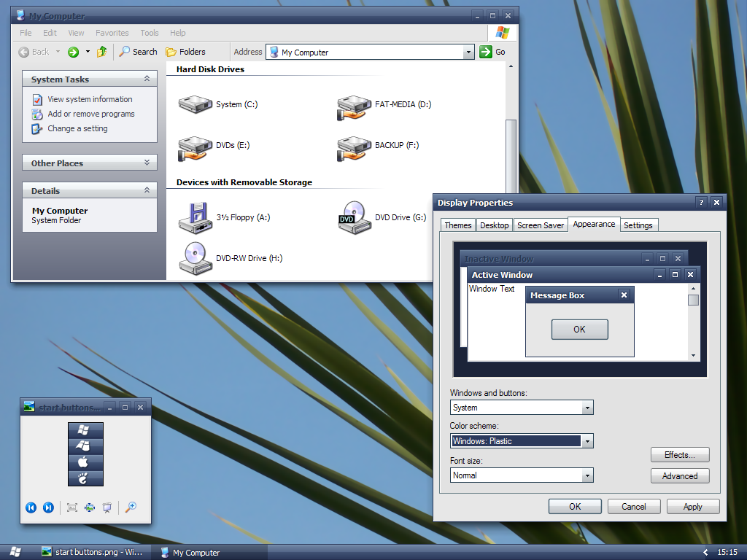The height and width of the screenshot is (560, 747).
Task: Click Change a setting link
Action: pyautogui.click(x=77, y=128)
